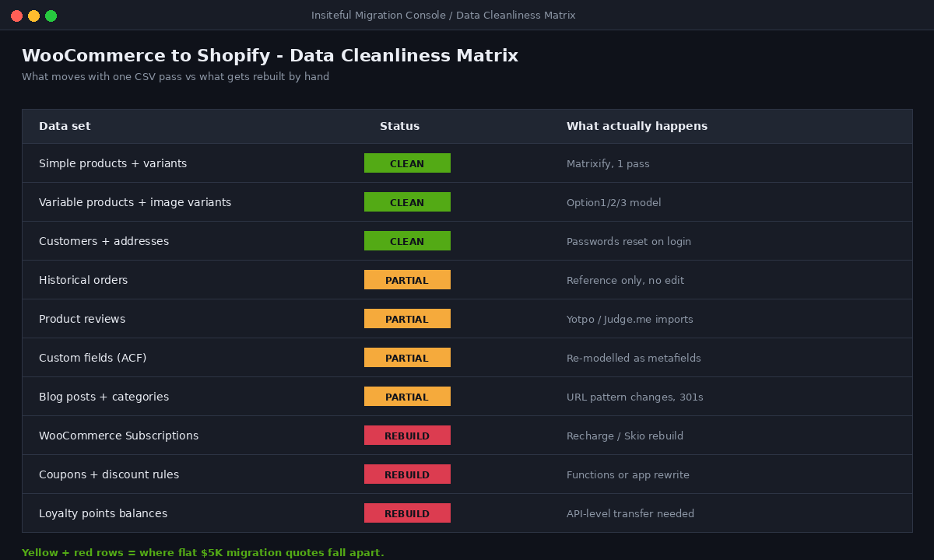Click the window title 'Insiteful Migration Console'
Viewport: 934px width, 560px height.
click(x=379, y=16)
